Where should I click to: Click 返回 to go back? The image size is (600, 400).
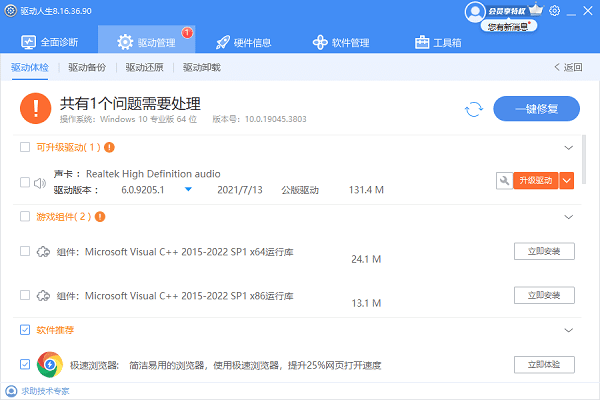click(567, 68)
